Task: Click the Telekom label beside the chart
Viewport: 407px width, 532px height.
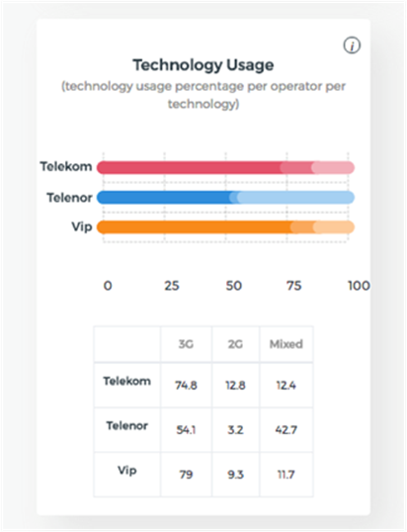Action: coord(66,166)
